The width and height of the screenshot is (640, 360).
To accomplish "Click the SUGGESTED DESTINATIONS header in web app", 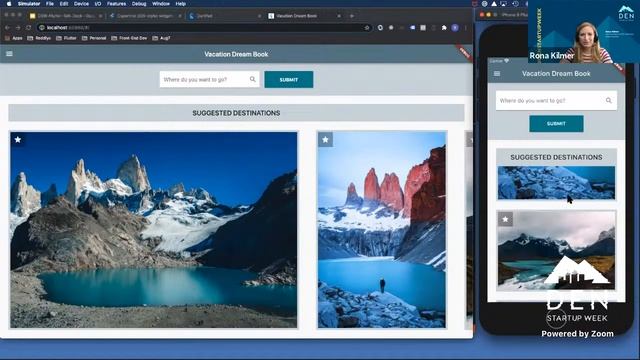I will 236,113.
